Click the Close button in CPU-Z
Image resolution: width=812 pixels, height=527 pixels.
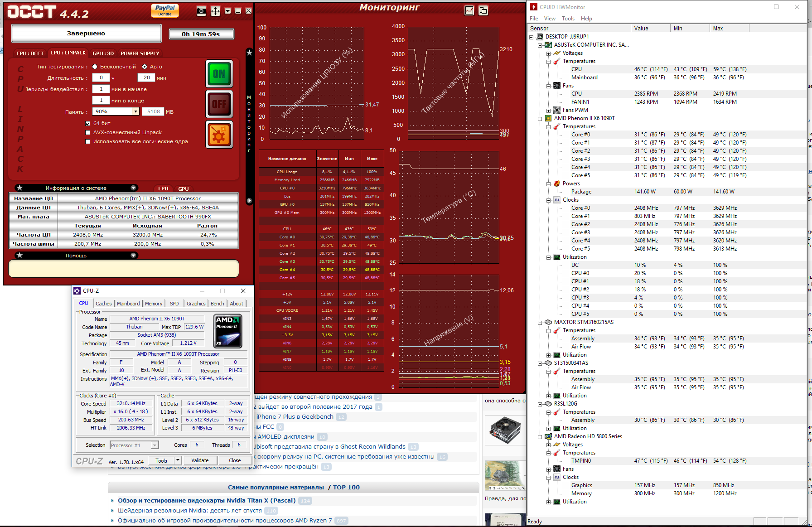pos(235,460)
